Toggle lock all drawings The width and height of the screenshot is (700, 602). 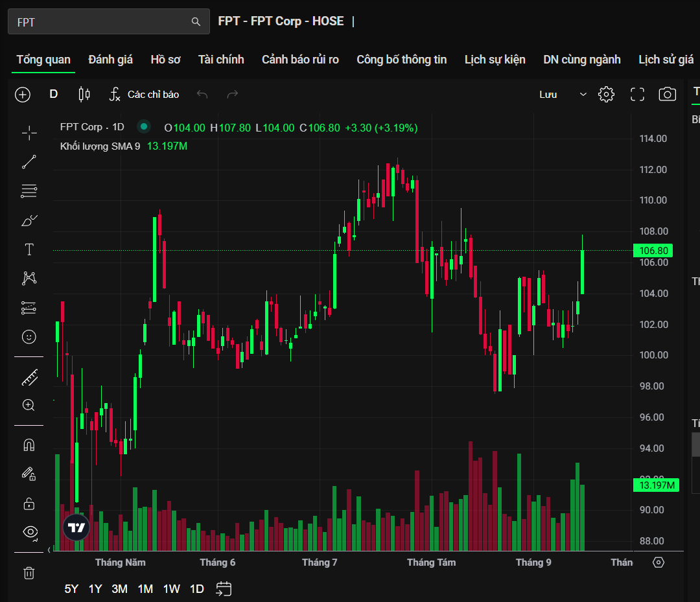[x=29, y=504]
